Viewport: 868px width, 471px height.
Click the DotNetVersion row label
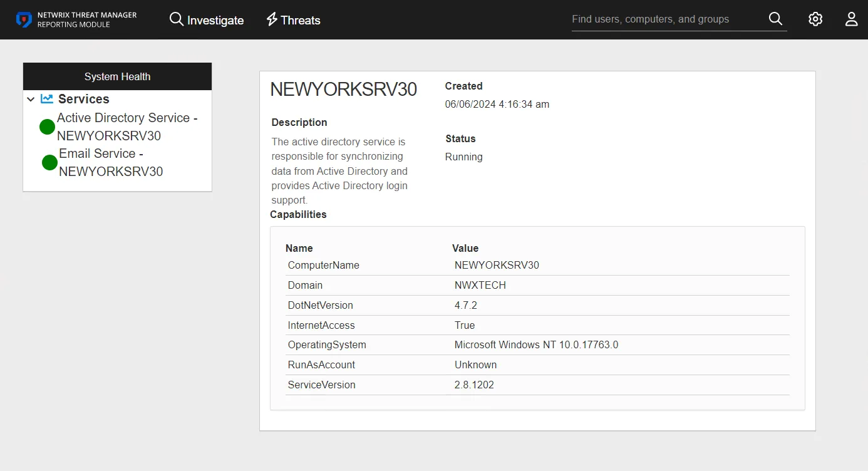(321, 305)
